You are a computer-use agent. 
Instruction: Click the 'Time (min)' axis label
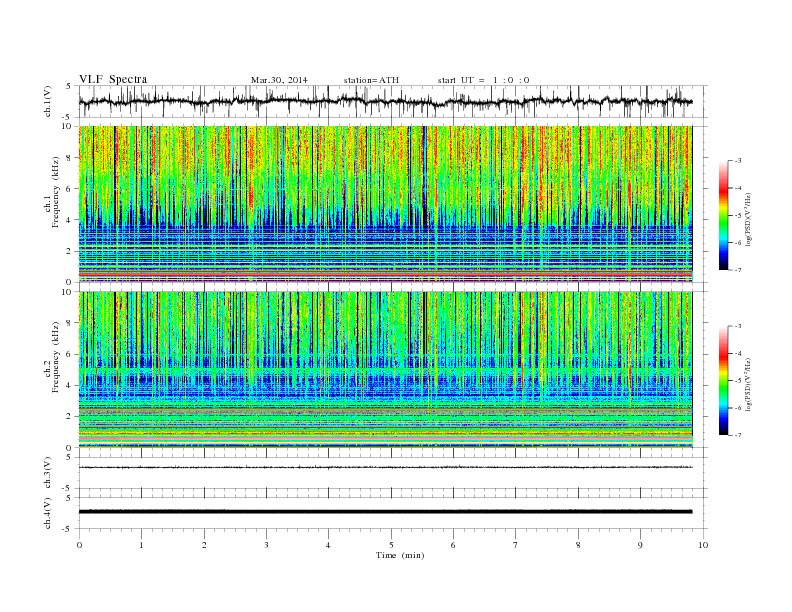400,555
